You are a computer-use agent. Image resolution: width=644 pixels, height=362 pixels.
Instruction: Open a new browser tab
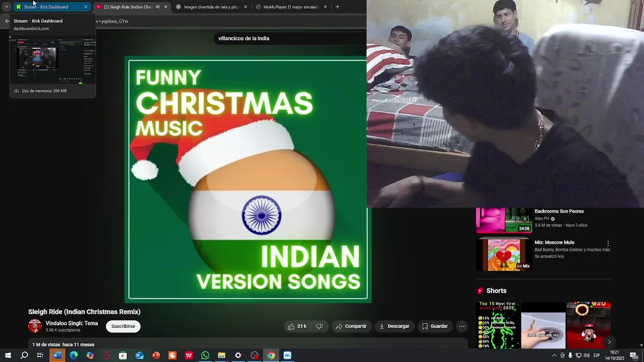point(337,7)
